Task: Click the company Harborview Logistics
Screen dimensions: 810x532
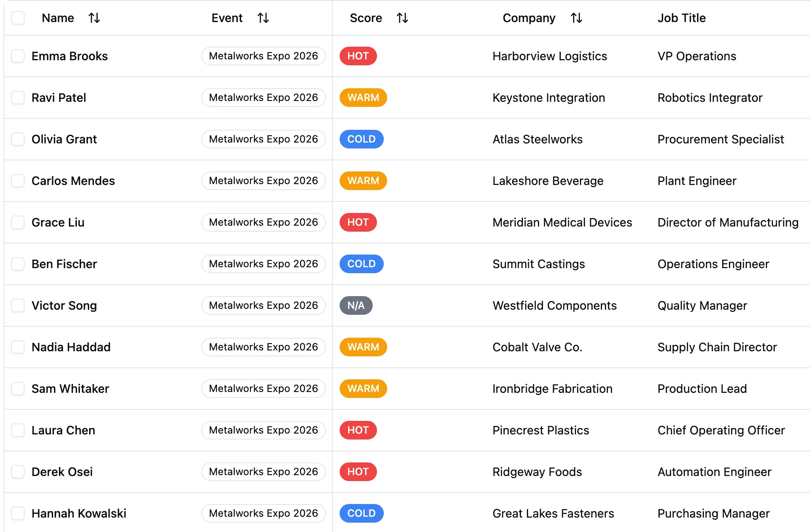Action: (550, 56)
